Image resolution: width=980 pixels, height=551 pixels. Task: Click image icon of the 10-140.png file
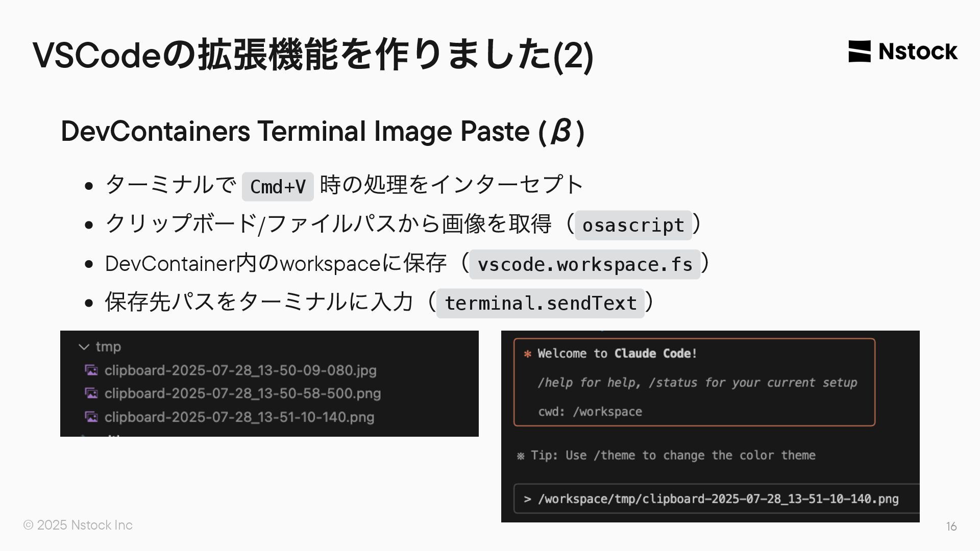coord(91,417)
